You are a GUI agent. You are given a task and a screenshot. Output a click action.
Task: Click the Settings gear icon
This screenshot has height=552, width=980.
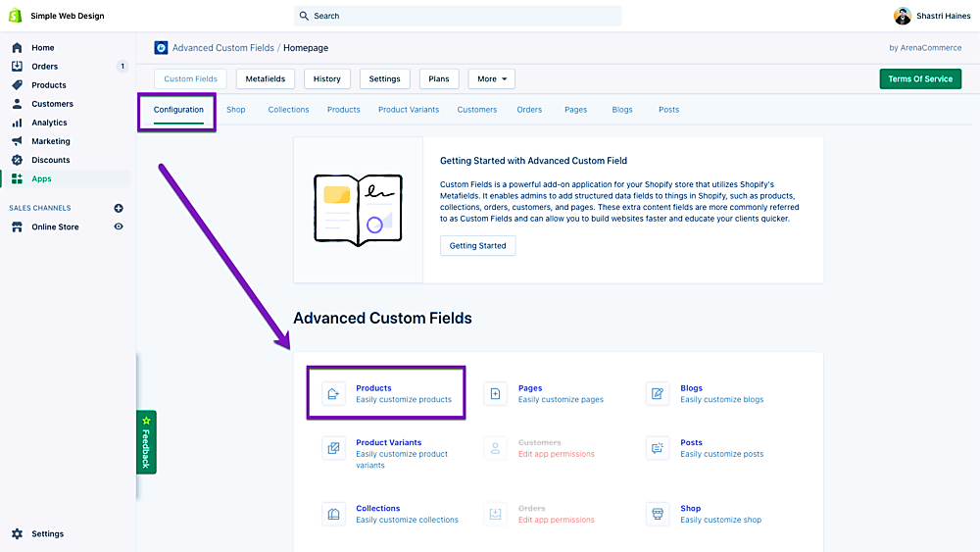(x=17, y=534)
